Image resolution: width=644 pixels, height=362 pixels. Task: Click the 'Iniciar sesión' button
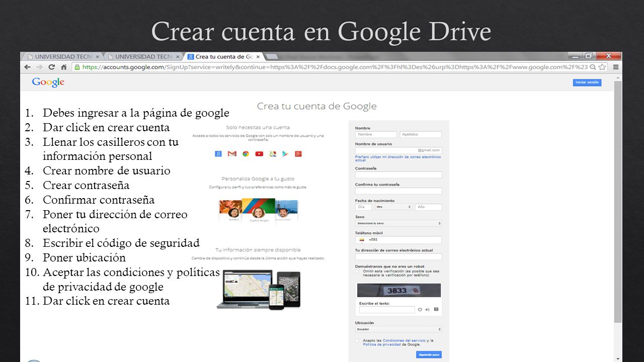click(x=587, y=82)
